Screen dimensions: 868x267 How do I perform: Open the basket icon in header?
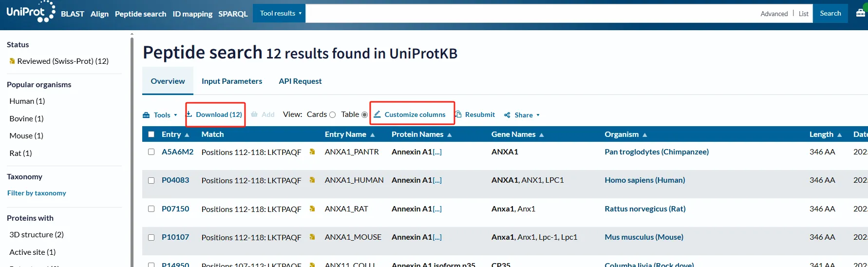(861, 13)
